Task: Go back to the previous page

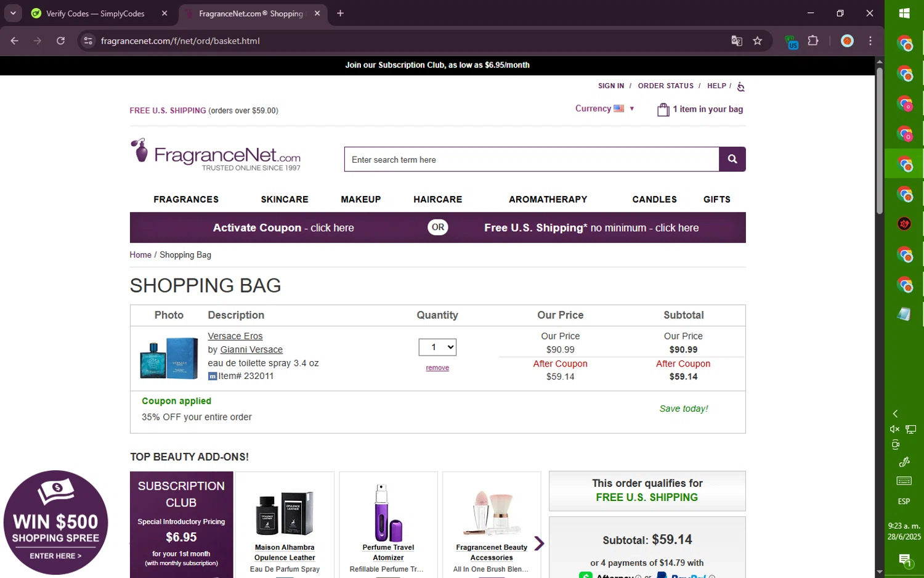Action: click(15, 41)
